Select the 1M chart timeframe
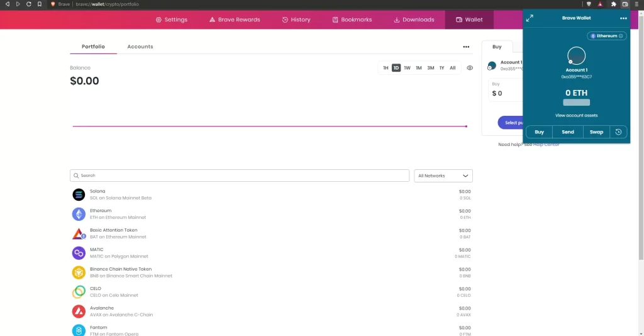The width and height of the screenshot is (644, 336). pos(418,68)
